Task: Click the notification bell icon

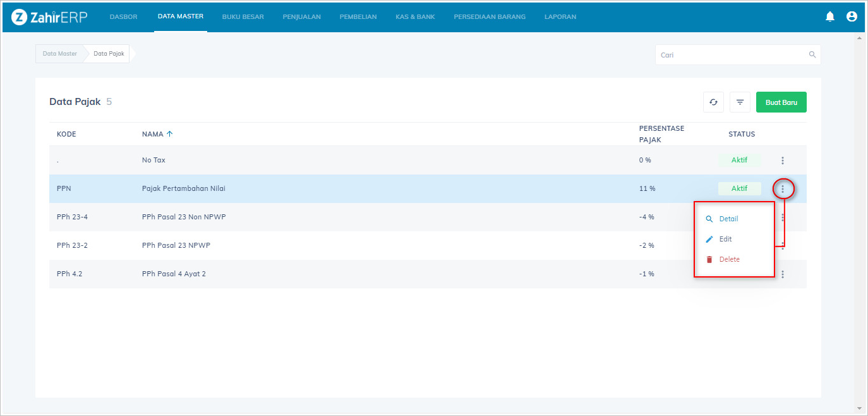Action: tap(830, 16)
